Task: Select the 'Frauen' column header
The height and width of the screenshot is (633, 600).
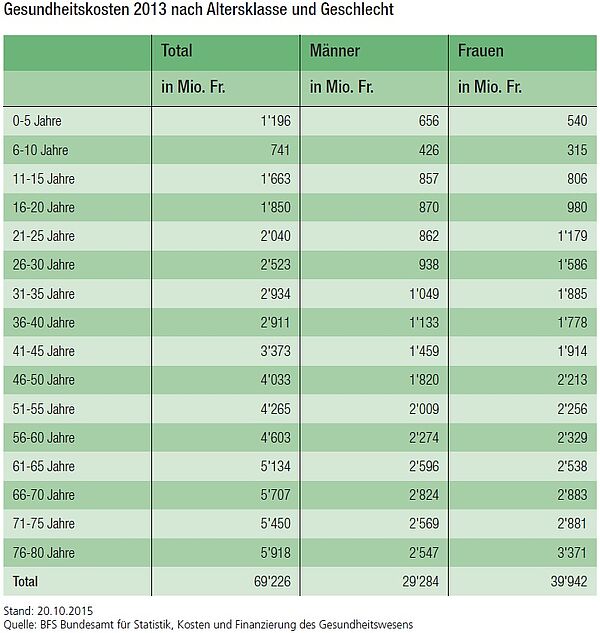Action: point(481,50)
